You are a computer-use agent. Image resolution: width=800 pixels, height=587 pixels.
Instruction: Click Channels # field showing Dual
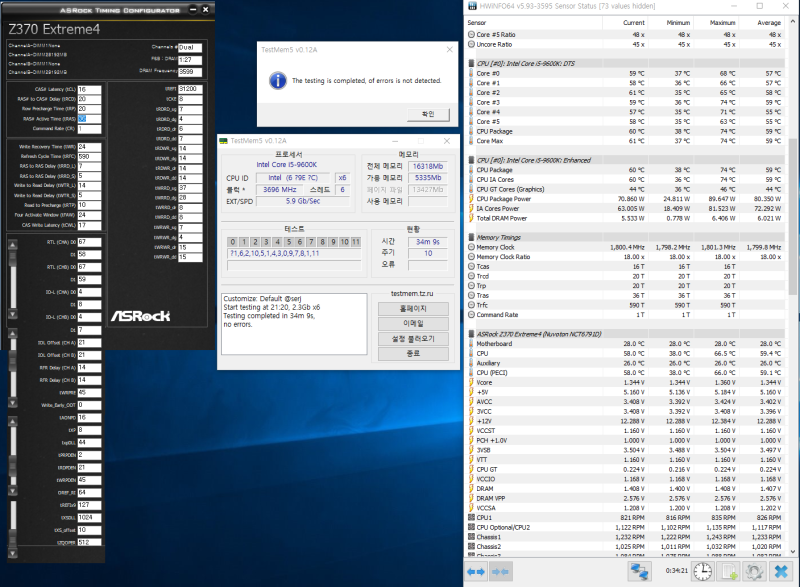click(x=190, y=47)
